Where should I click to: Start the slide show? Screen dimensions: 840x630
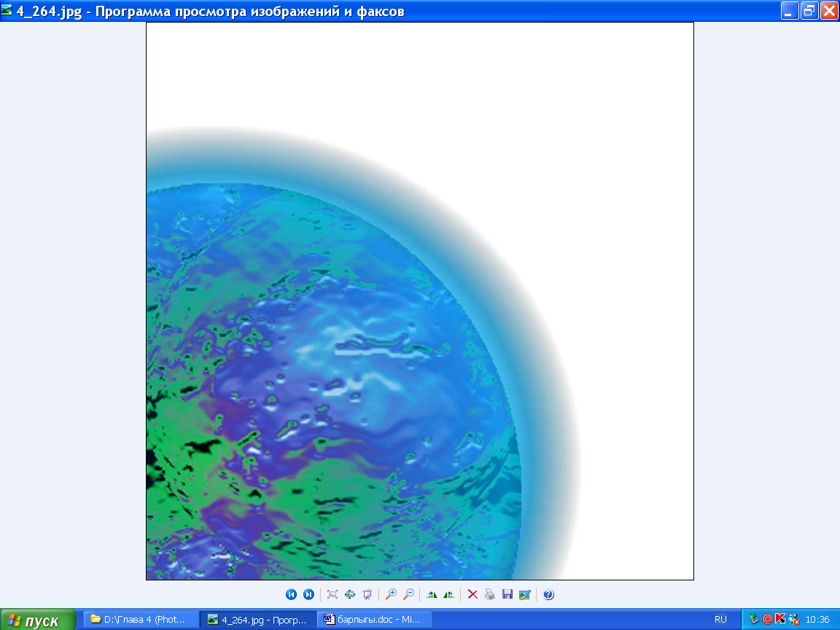[367, 594]
